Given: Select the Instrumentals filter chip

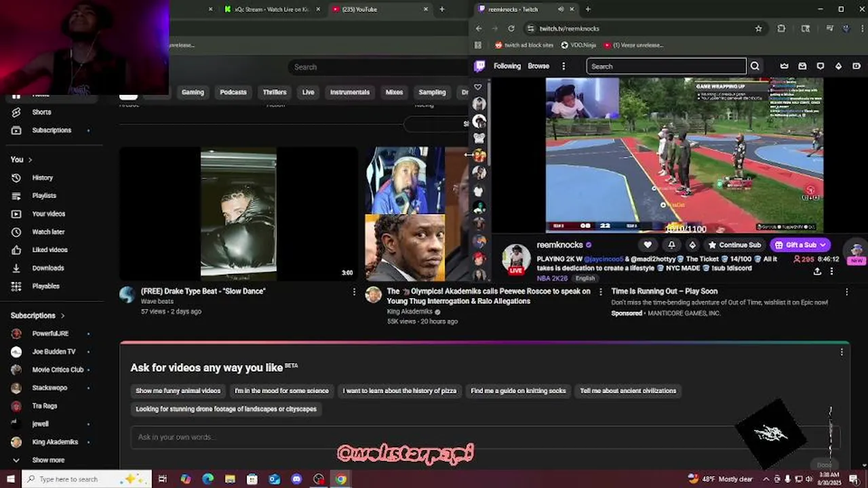Looking at the screenshot, I should point(350,92).
